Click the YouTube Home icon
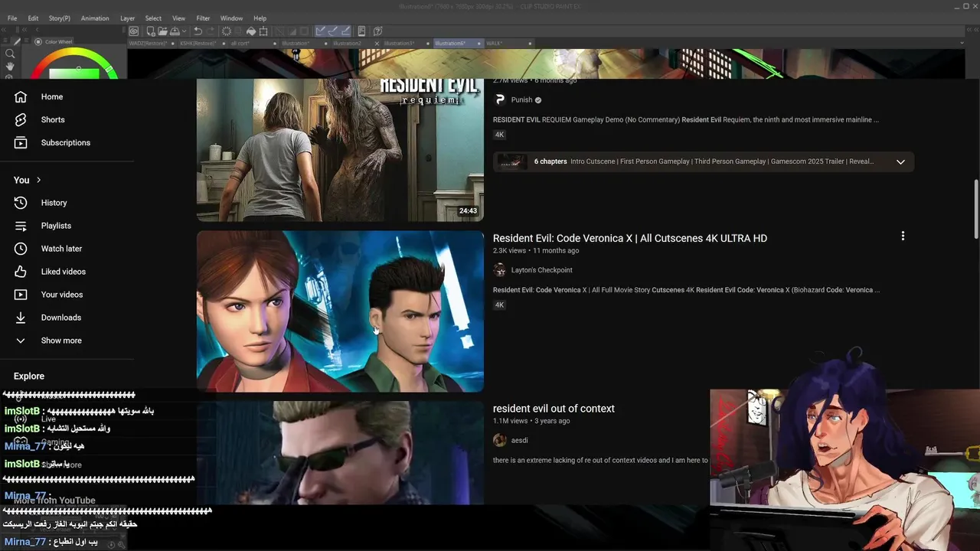The image size is (980, 551). (x=21, y=96)
